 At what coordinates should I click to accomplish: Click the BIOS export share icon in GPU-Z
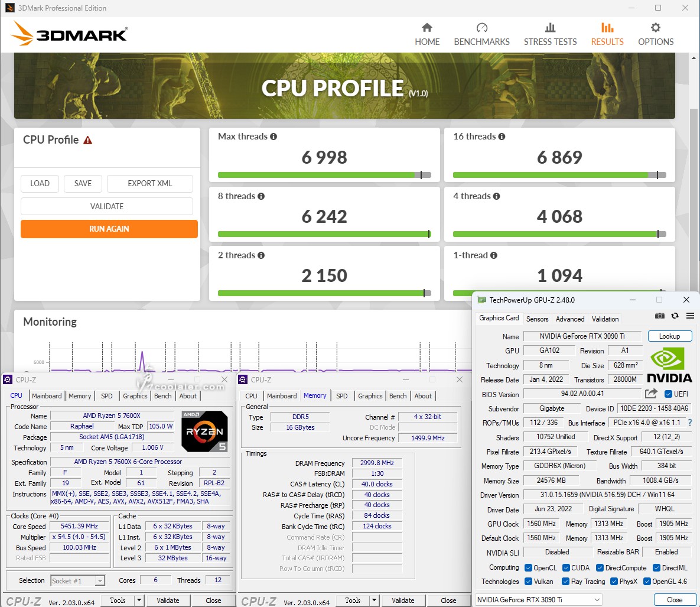[x=652, y=394]
